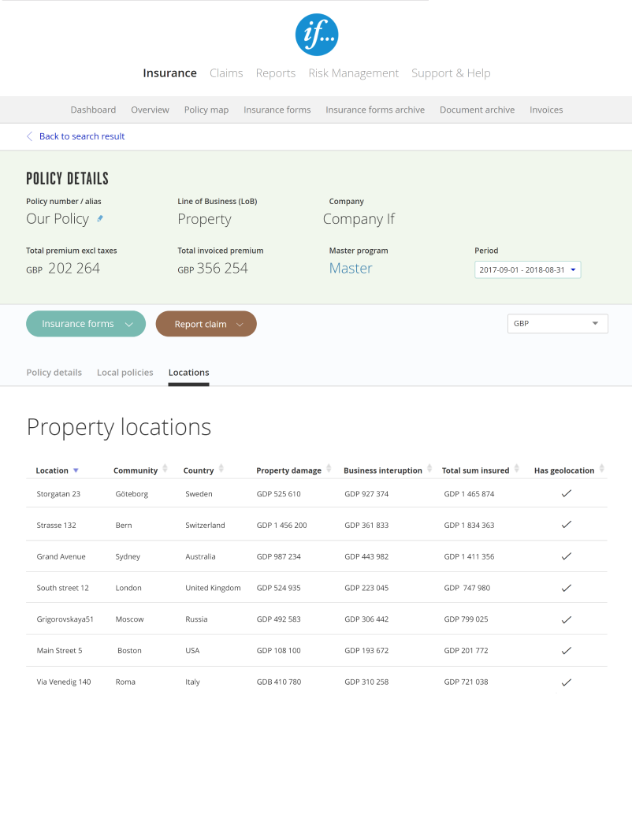Image resolution: width=632 pixels, height=840 pixels.
Task: Sort by Property damage column arrows
Action: [x=329, y=469]
